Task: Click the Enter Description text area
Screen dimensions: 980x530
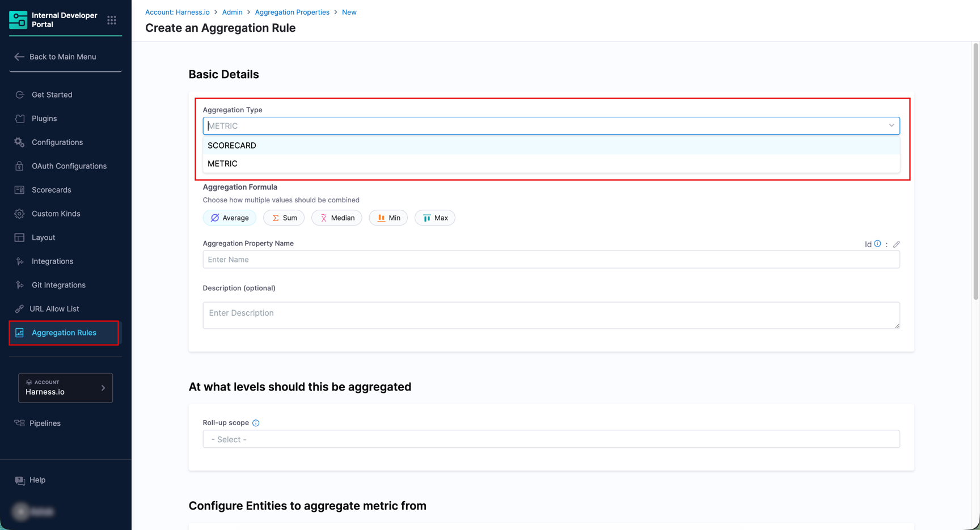Action: pos(551,315)
